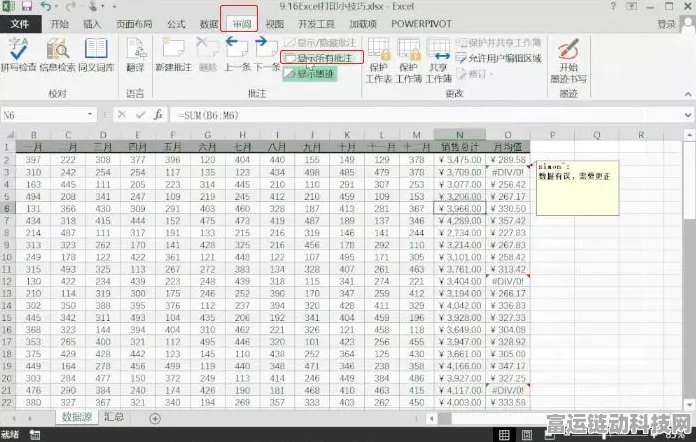Click the formula bar cancel X icon
The height and width of the screenshot is (442, 696).
tap(122, 115)
